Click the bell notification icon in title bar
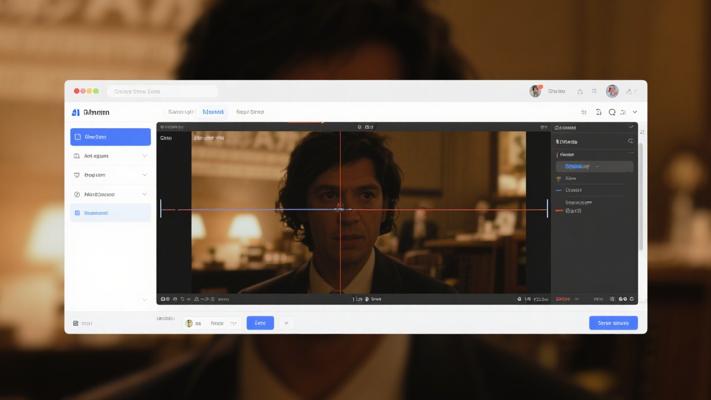 (579, 91)
